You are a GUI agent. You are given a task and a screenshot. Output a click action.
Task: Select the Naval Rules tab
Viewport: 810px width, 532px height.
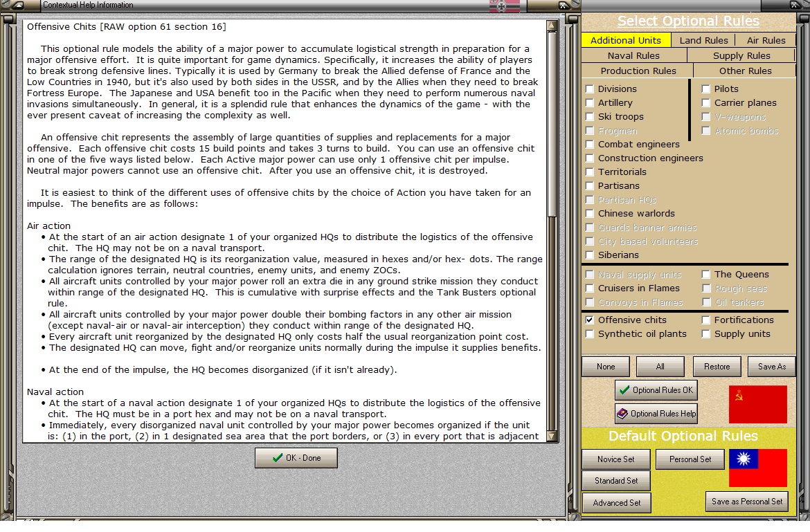click(x=634, y=55)
